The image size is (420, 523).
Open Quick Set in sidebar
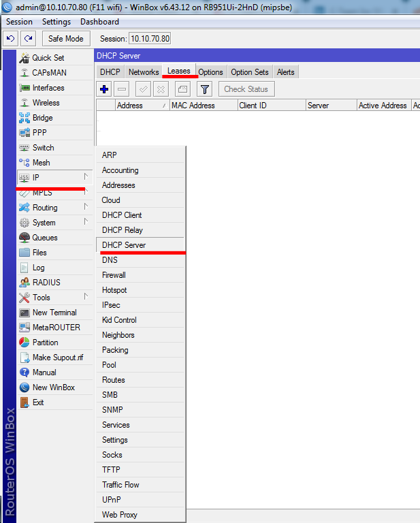coord(55,58)
